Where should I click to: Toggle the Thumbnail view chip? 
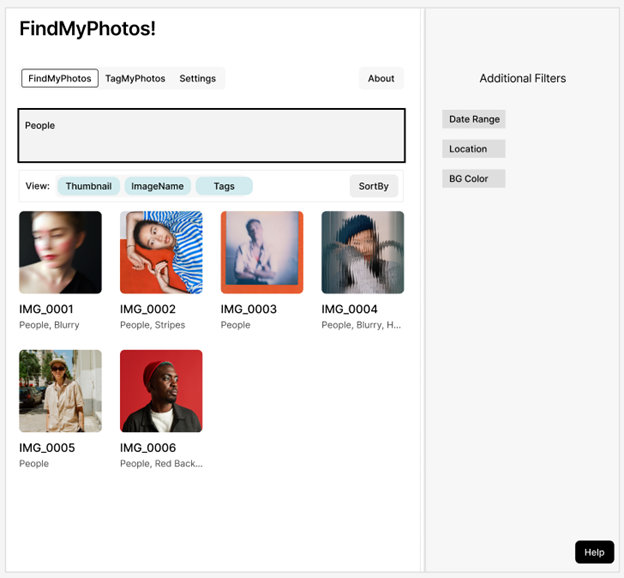pyautogui.click(x=89, y=186)
